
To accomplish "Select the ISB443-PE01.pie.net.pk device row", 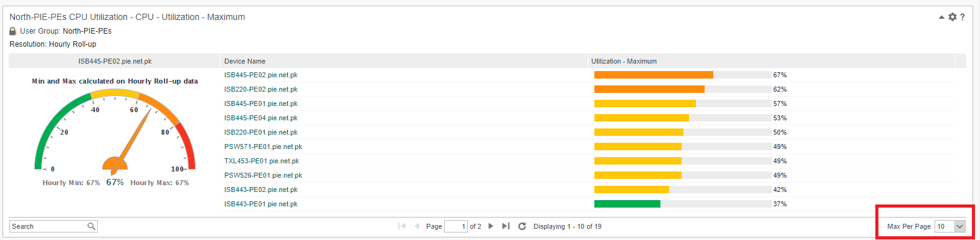I will coord(588,204).
